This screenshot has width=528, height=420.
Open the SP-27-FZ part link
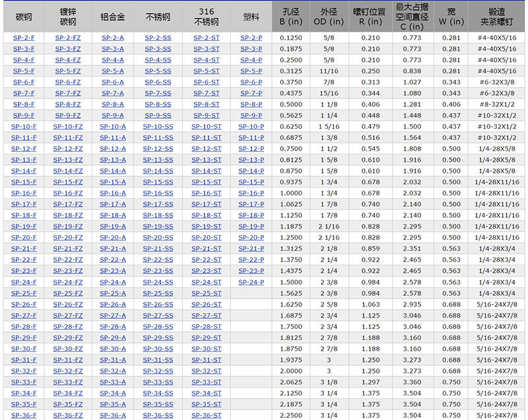[x=68, y=315]
